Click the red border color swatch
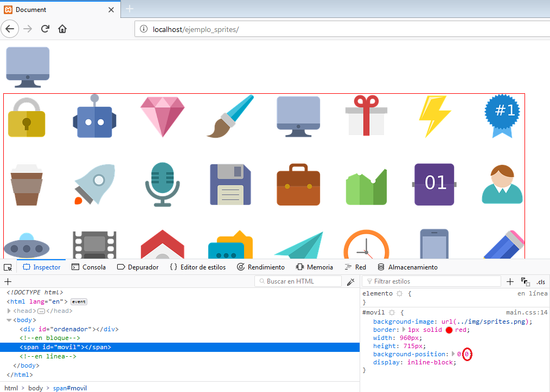Viewport: 550px width, 392px height. 449,330
